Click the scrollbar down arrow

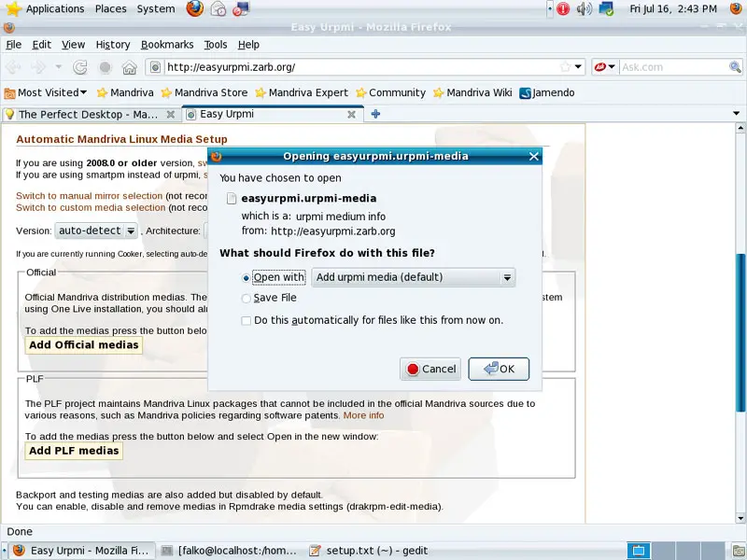(x=740, y=519)
